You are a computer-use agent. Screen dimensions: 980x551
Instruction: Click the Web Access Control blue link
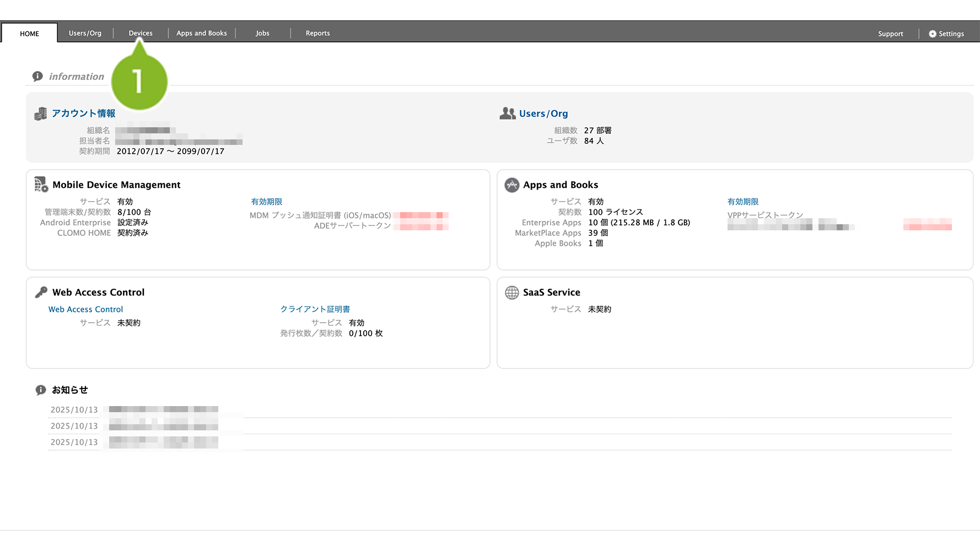click(85, 310)
